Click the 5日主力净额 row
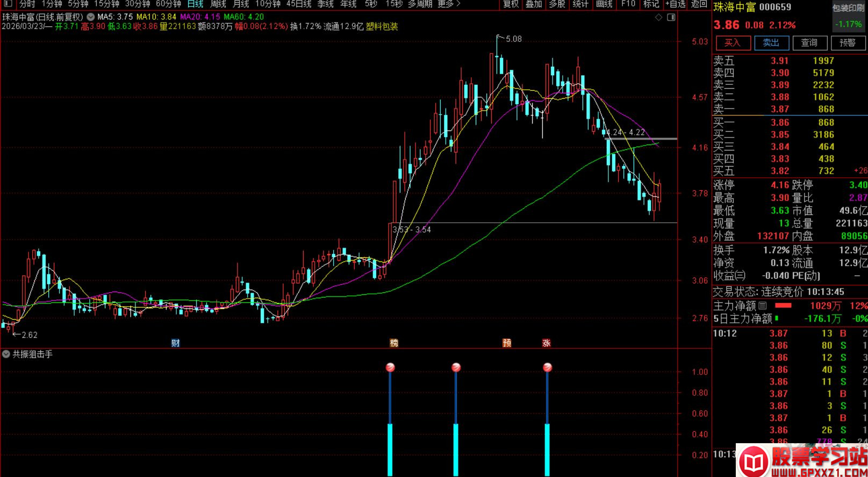Screen dimensions: 868x477 [790, 319]
